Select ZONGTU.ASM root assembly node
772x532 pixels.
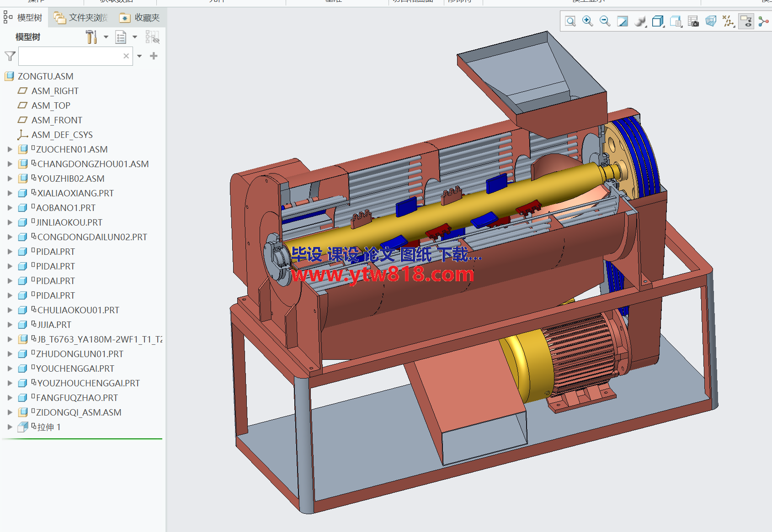(45, 76)
